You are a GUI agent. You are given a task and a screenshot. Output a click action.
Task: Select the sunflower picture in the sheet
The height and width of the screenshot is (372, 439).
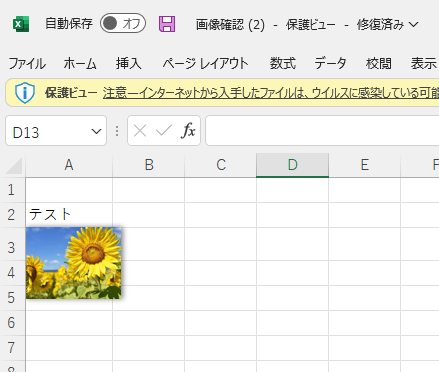tap(74, 263)
